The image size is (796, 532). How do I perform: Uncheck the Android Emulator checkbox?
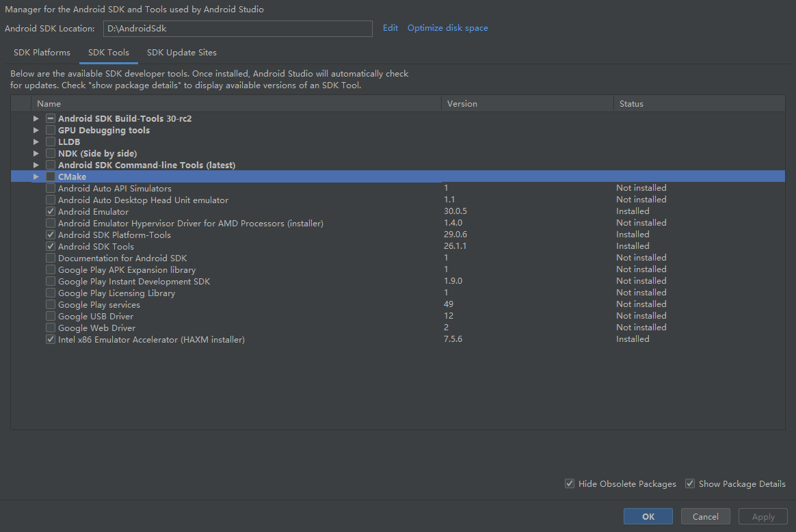click(x=50, y=212)
